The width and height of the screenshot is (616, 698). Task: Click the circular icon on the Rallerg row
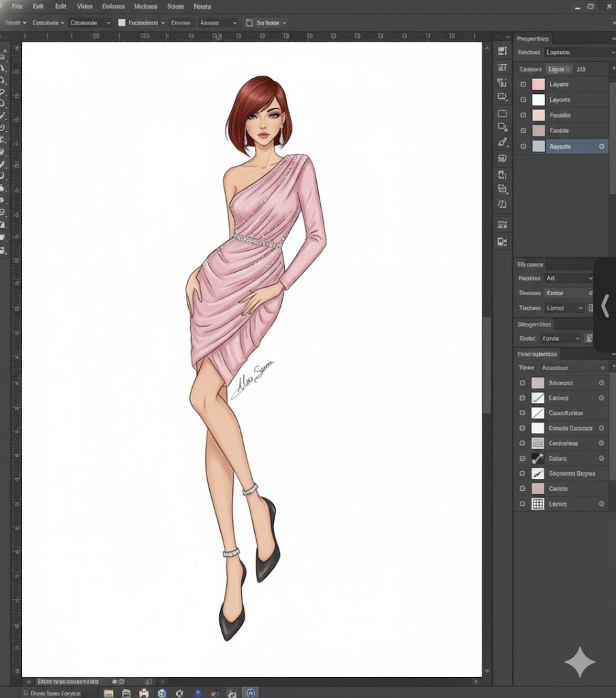pos(601,459)
